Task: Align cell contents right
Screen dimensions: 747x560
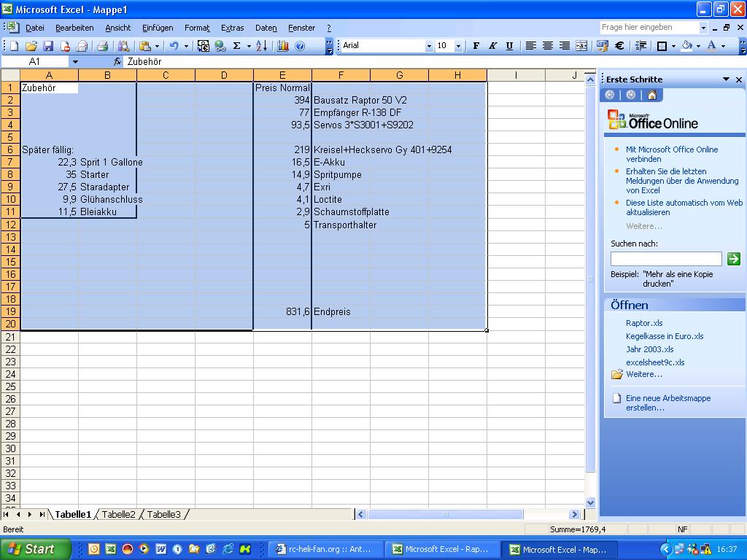Action: [564, 46]
